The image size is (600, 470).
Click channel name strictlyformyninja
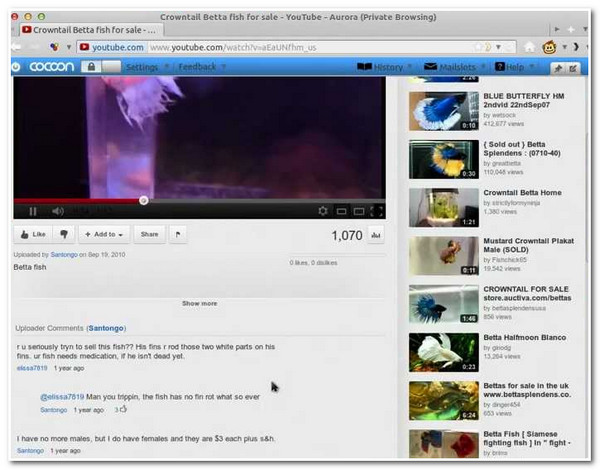[x=512, y=203]
